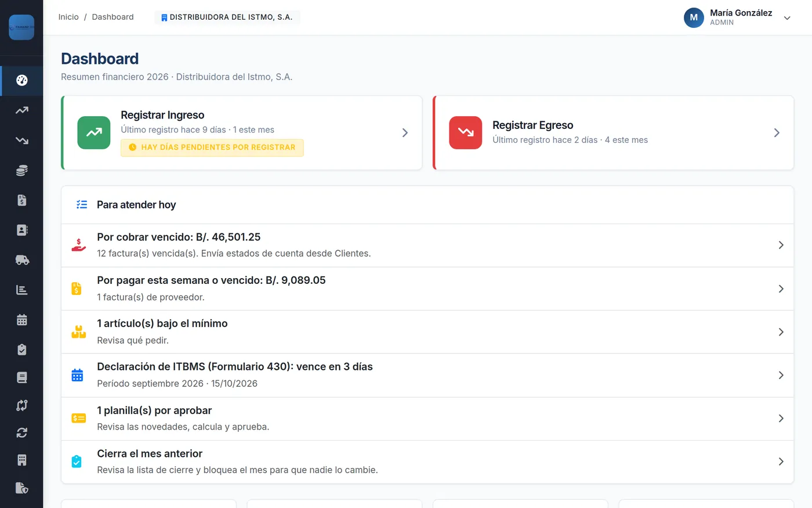Open the trending-down expenses icon in sidebar
Image resolution: width=812 pixels, height=508 pixels.
22,140
